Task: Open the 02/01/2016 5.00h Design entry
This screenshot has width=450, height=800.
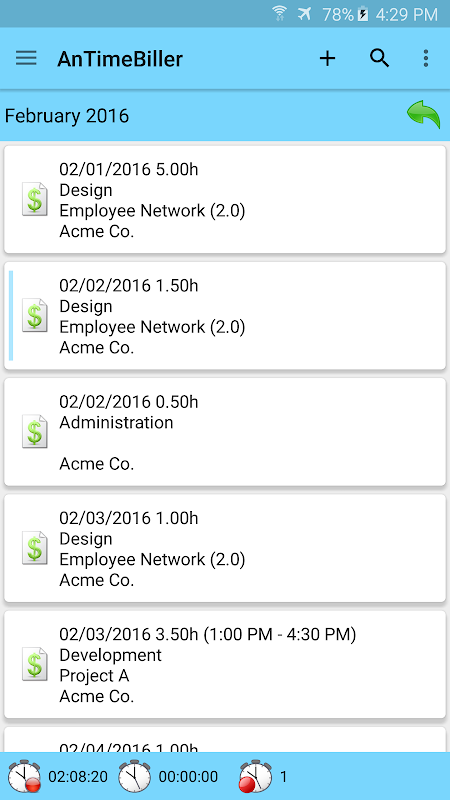Action: pos(225,199)
